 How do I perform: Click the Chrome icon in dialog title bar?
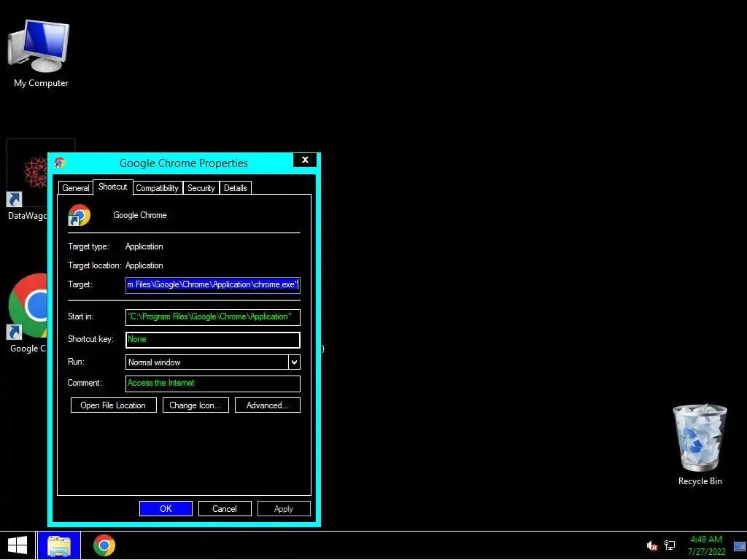60,163
